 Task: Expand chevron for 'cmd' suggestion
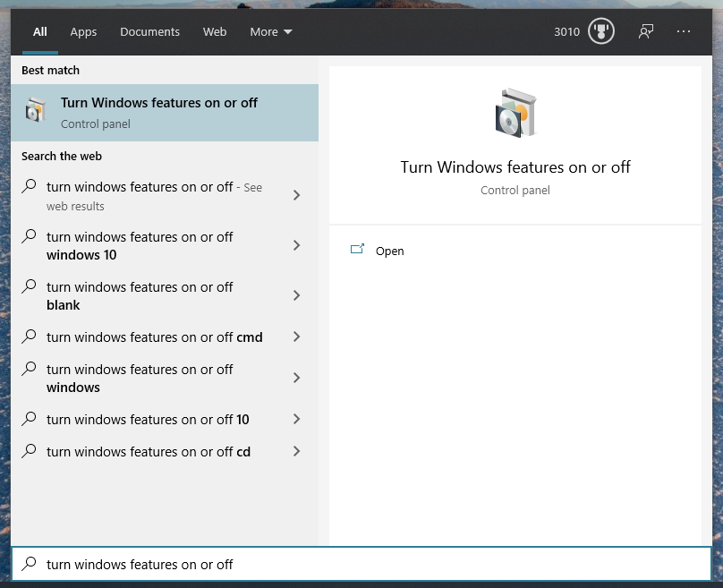pyautogui.click(x=296, y=337)
